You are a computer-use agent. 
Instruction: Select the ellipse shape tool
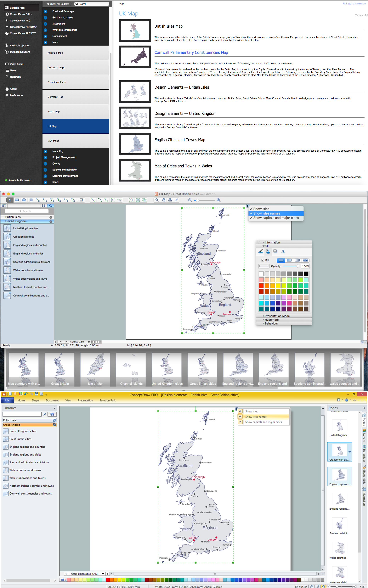pyautogui.click(x=24, y=200)
